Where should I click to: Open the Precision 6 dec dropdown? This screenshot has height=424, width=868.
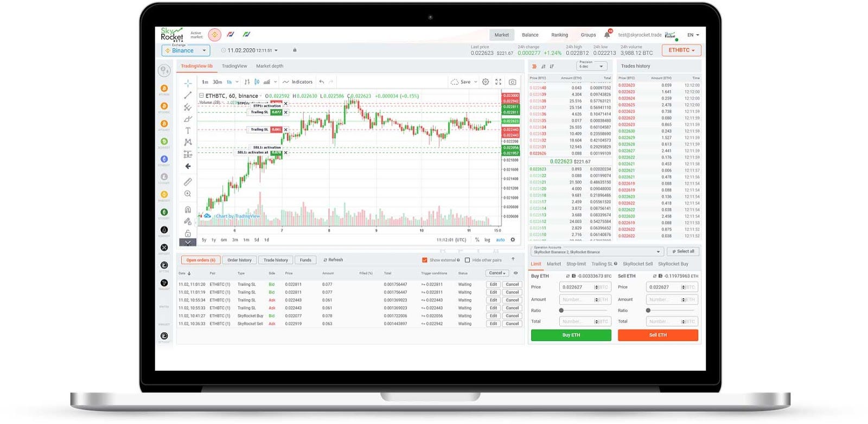coord(591,66)
